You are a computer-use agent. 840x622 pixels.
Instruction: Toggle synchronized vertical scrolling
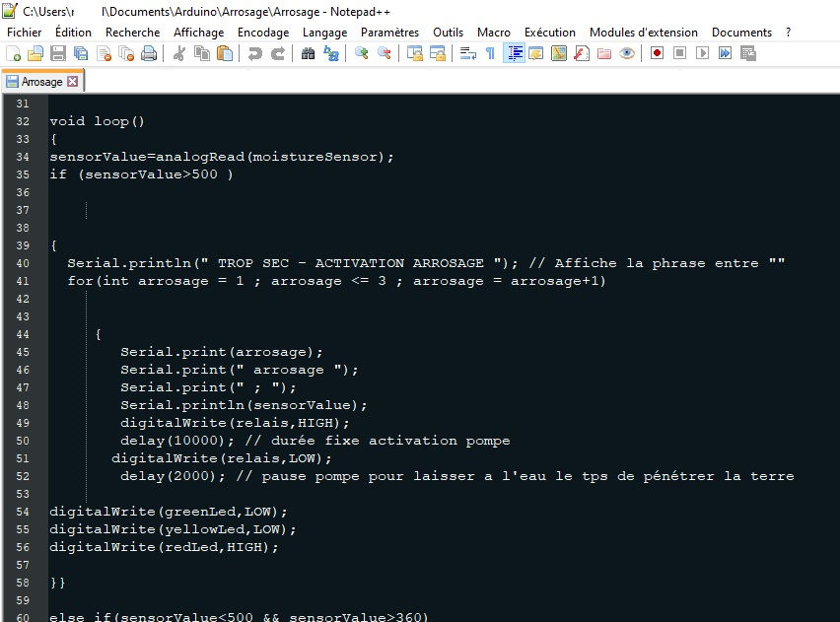tap(415, 53)
